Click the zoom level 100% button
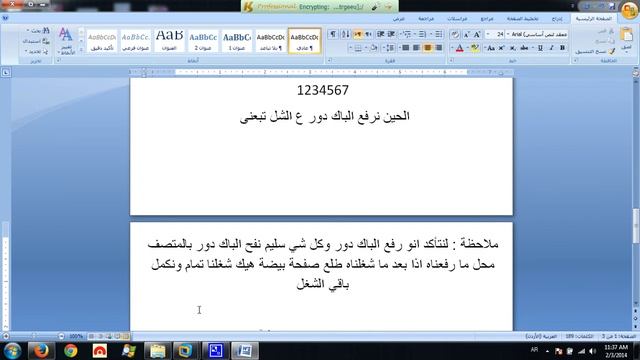The height and width of the screenshot is (360, 640). point(76,336)
